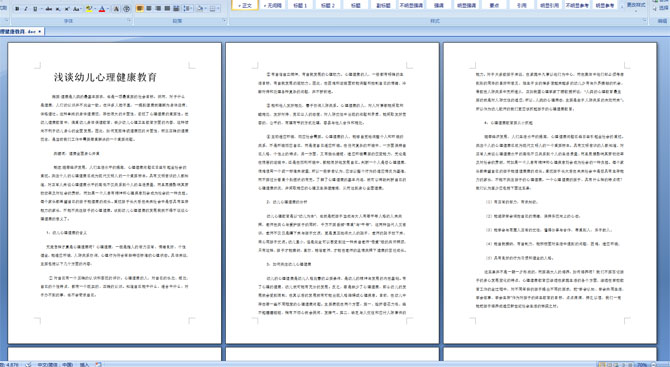Viewport: 670px width, 367px height.
Task: Toggle center alignment for paragraph
Action: (x=149, y=9)
